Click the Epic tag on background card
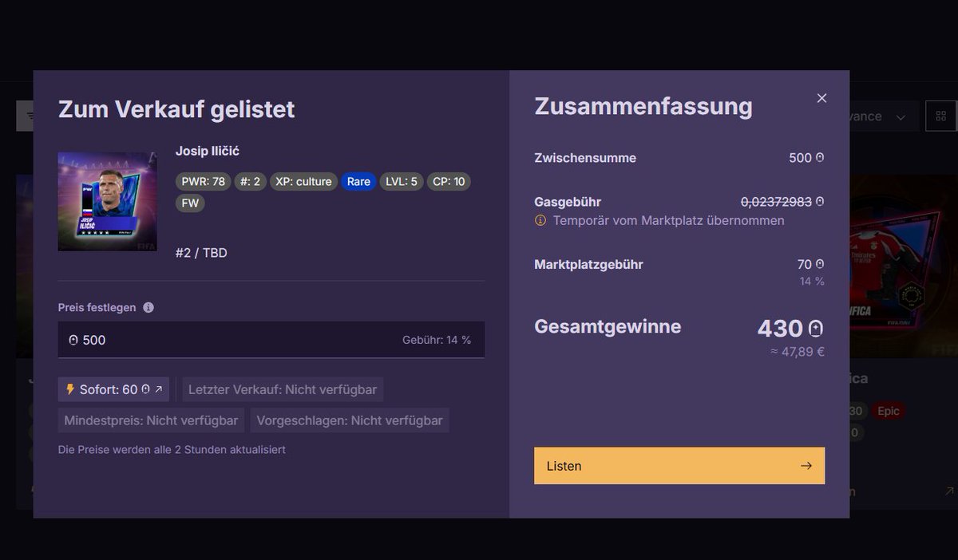958x560 pixels. click(889, 411)
